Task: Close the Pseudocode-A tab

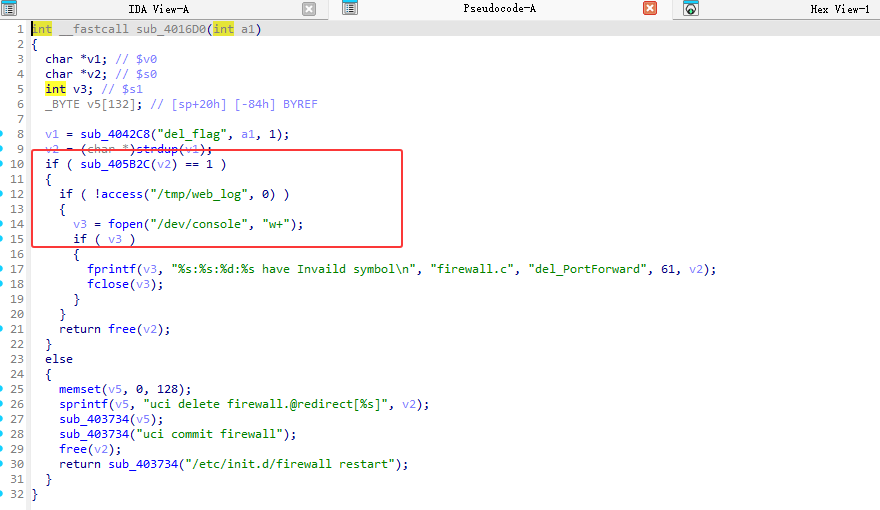Action: point(650,9)
